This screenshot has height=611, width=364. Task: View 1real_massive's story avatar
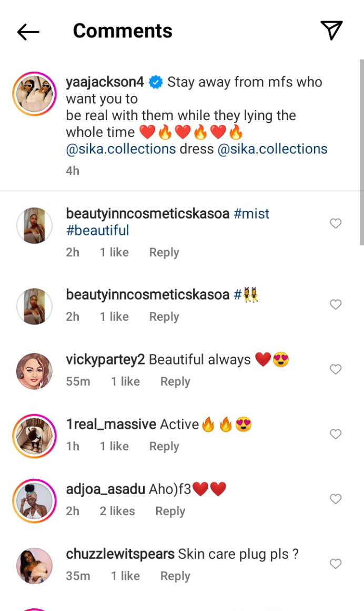[x=35, y=436]
